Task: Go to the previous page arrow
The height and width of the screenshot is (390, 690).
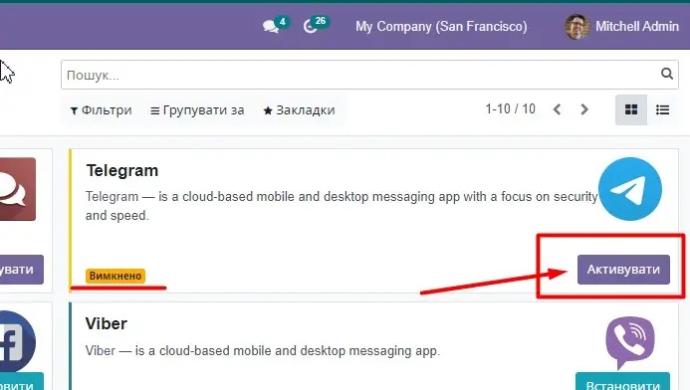Action: point(557,109)
